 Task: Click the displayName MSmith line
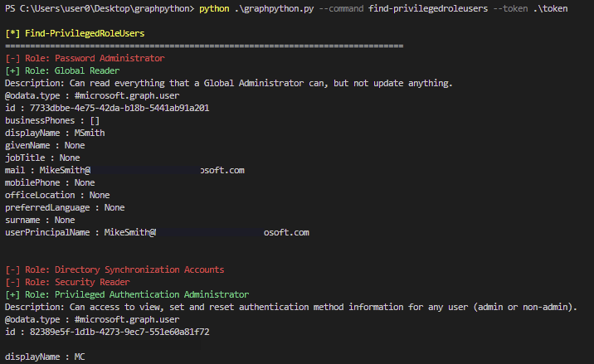click(55, 133)
